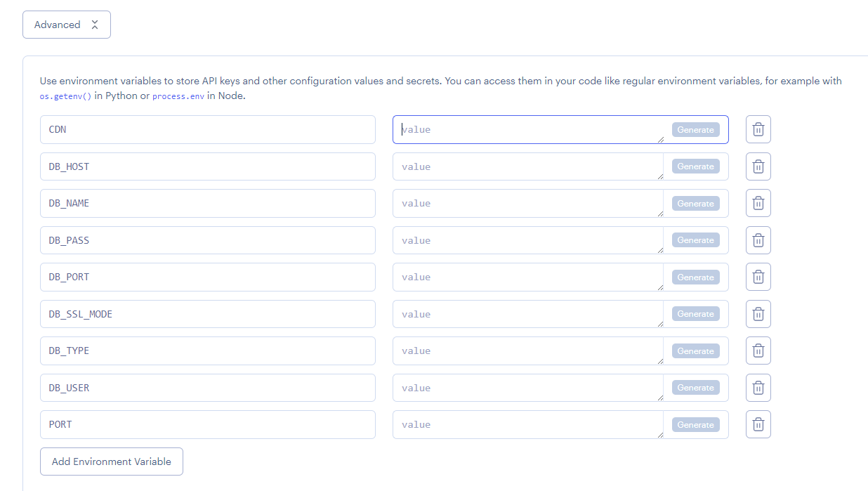Delete the CDN environment variable
The image size is (868, 491).
pyautogui.click(x=758, y=129)
